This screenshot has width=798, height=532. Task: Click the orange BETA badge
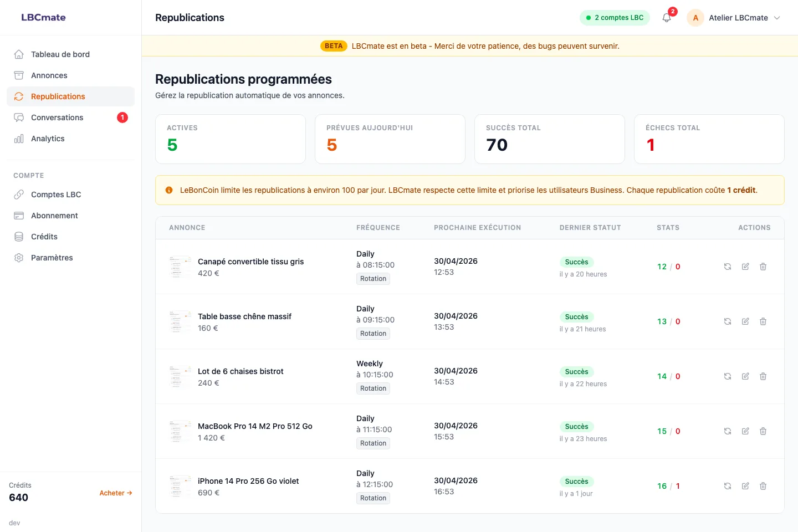pos(334,46)
